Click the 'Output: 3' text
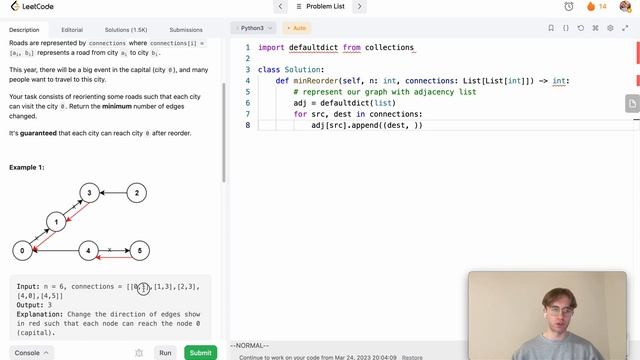Viewport: 640px width, 360px height. click(34, 305)
